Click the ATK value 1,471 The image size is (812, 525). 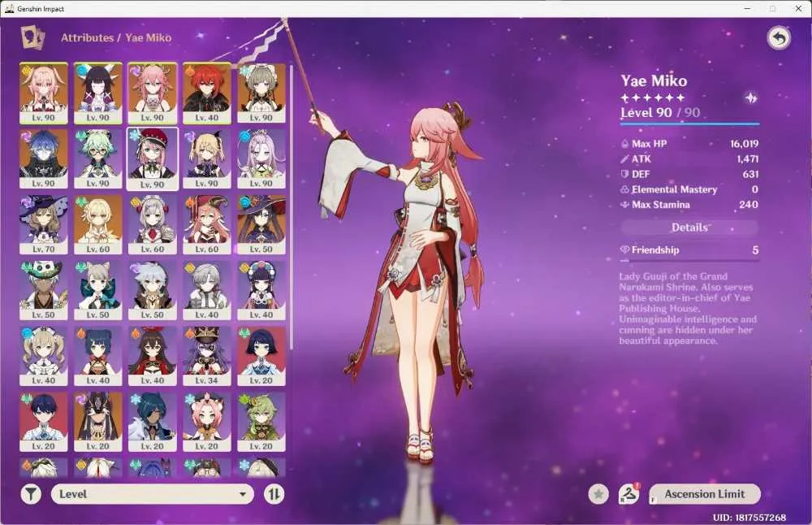click(747, 159)
